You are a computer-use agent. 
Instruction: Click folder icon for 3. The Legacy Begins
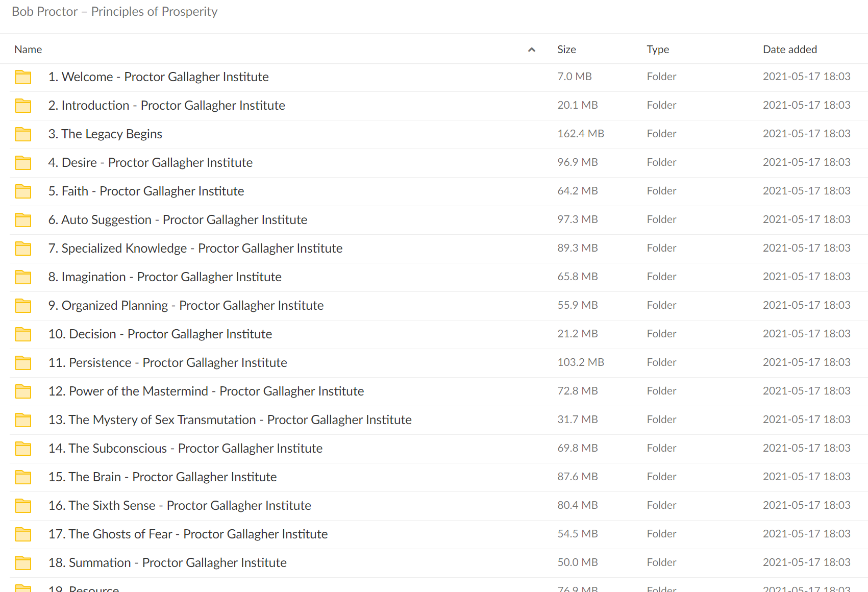[23, 134]
